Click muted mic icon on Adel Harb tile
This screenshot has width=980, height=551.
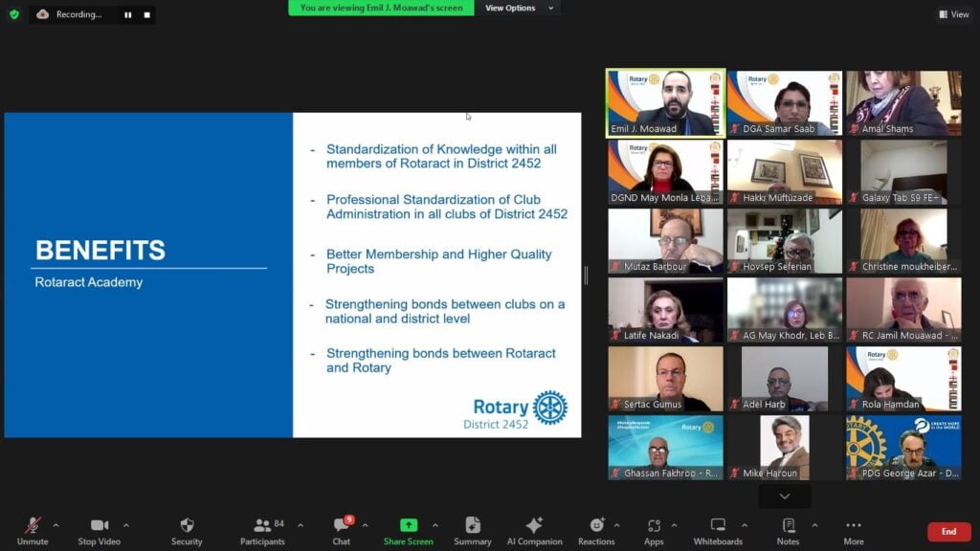coord(735,405)
